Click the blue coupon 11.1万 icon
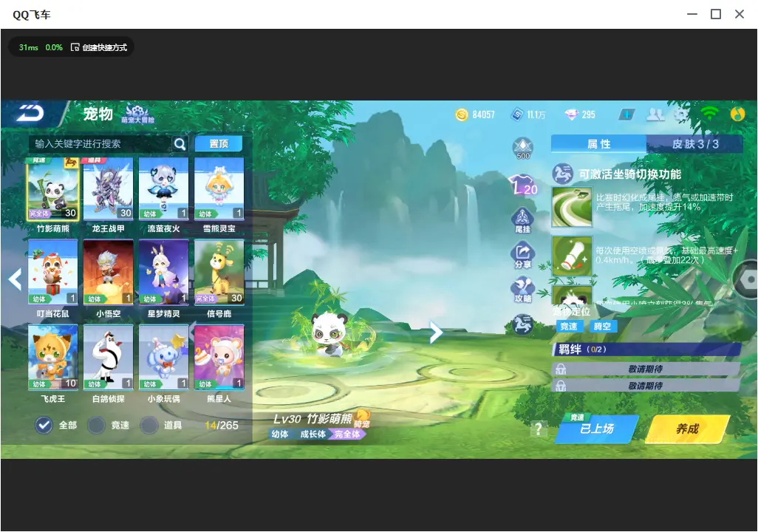 coord(517,115)
